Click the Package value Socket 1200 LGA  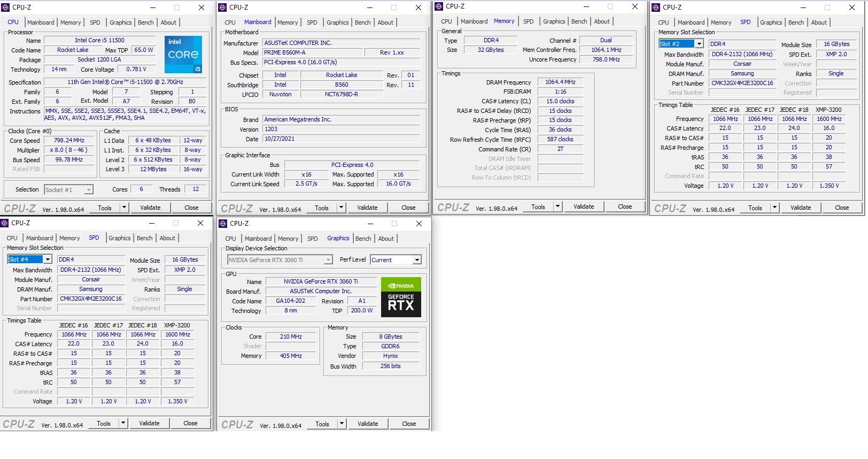99,59
